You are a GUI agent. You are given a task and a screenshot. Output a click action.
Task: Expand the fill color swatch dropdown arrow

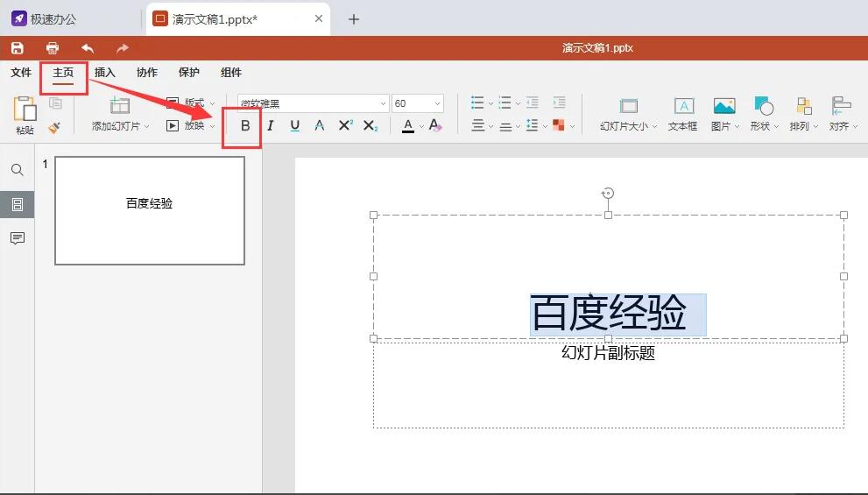tap(573, 126)
